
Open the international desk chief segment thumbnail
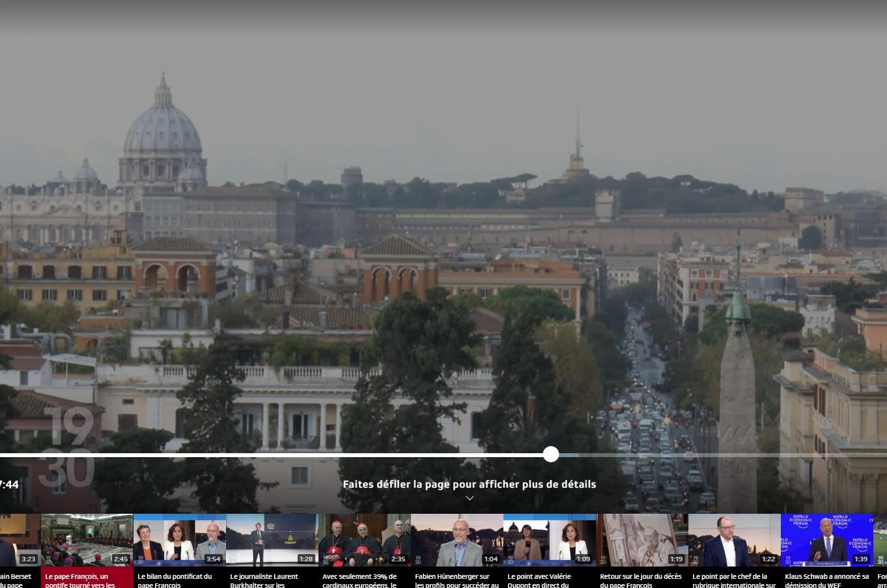coord(734,540)
